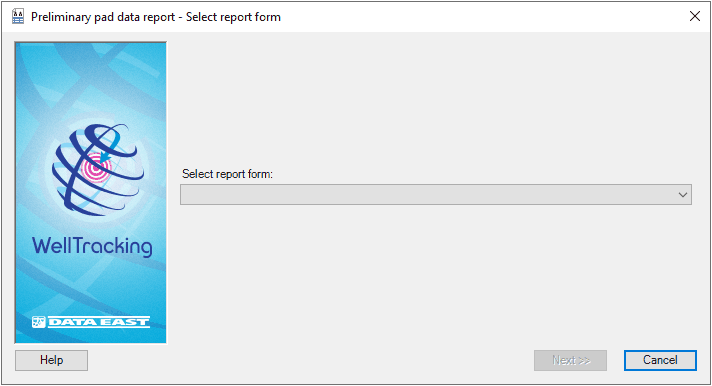Click the "Select report form:" label

227,174
